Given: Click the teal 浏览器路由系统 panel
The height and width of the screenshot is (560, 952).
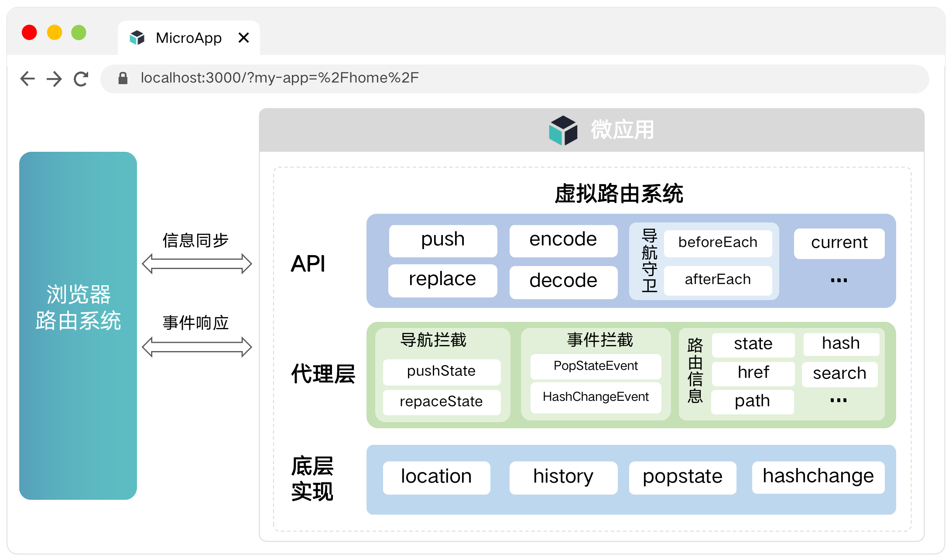Looking at the screenshot, I should 79,307.
